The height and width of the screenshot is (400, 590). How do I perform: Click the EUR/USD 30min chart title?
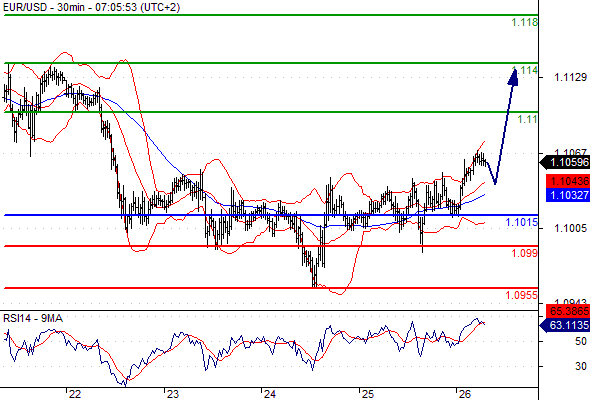[x=91, y=7]
